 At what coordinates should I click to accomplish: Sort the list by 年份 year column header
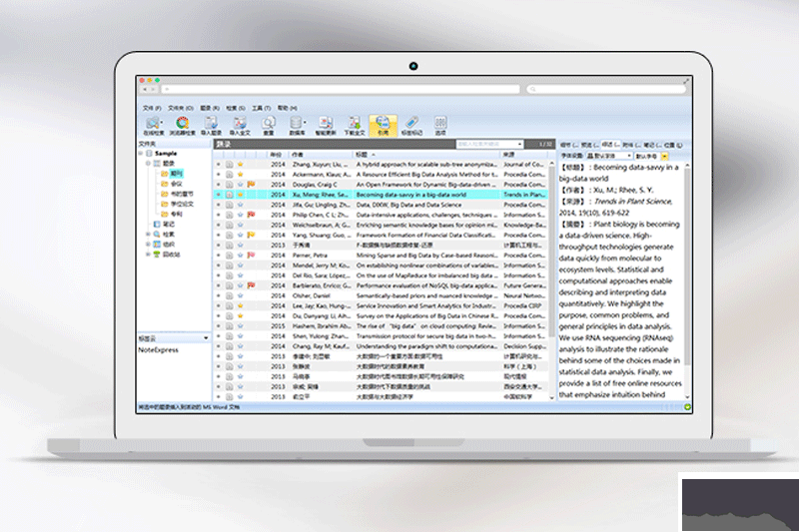pyautogui.click(x=277, y=155)
